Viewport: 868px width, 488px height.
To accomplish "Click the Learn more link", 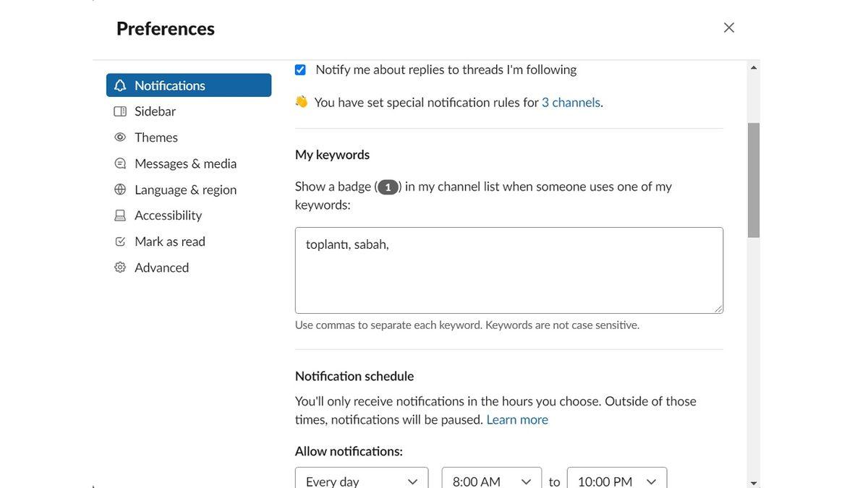I will [517, 418].
